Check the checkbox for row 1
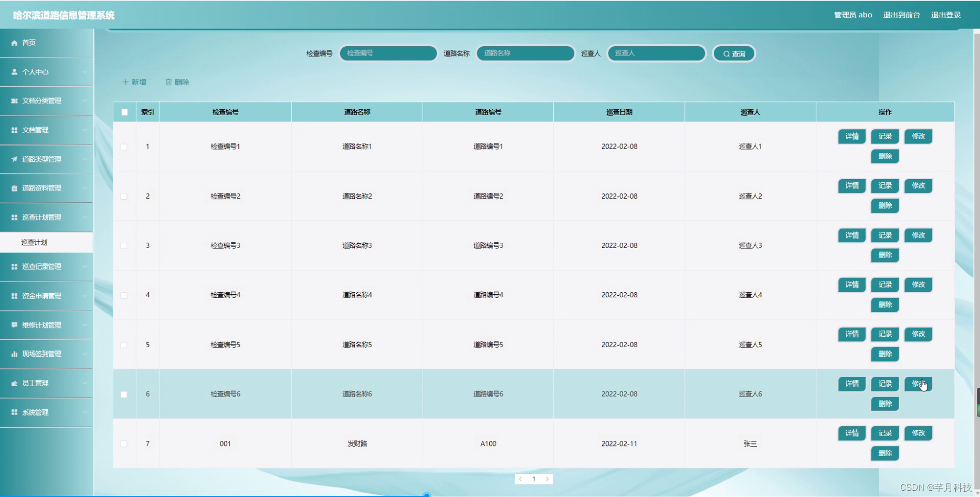Image resolution: width=980 pixels, height=497 pixels. tap(124, 147)
